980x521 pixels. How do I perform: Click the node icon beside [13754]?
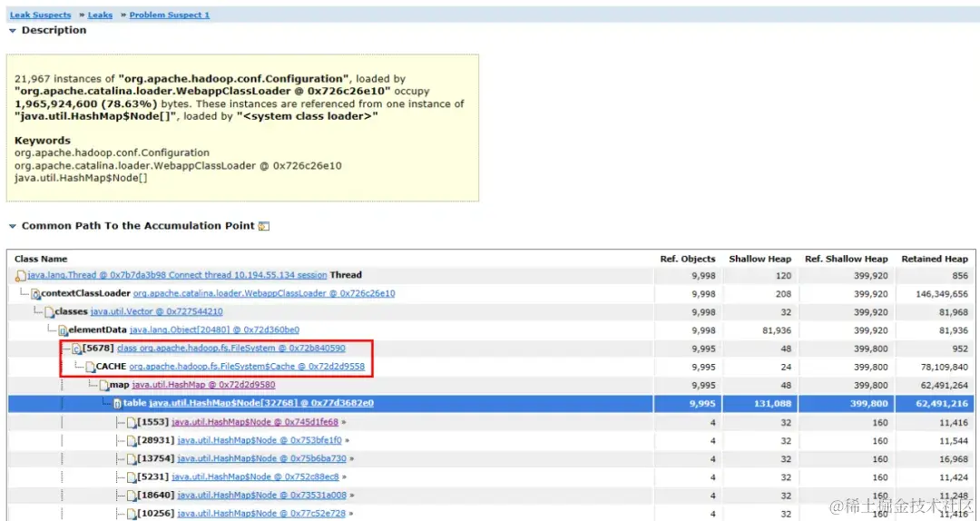(x=132, y=459)
